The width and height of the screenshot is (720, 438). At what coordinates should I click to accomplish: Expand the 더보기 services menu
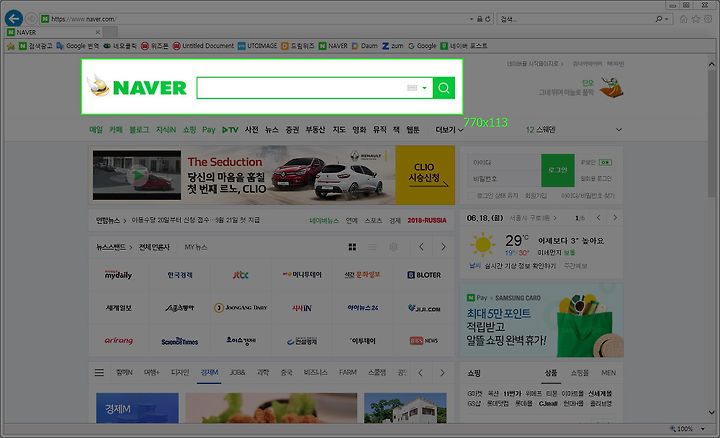[x=449, y=130]
